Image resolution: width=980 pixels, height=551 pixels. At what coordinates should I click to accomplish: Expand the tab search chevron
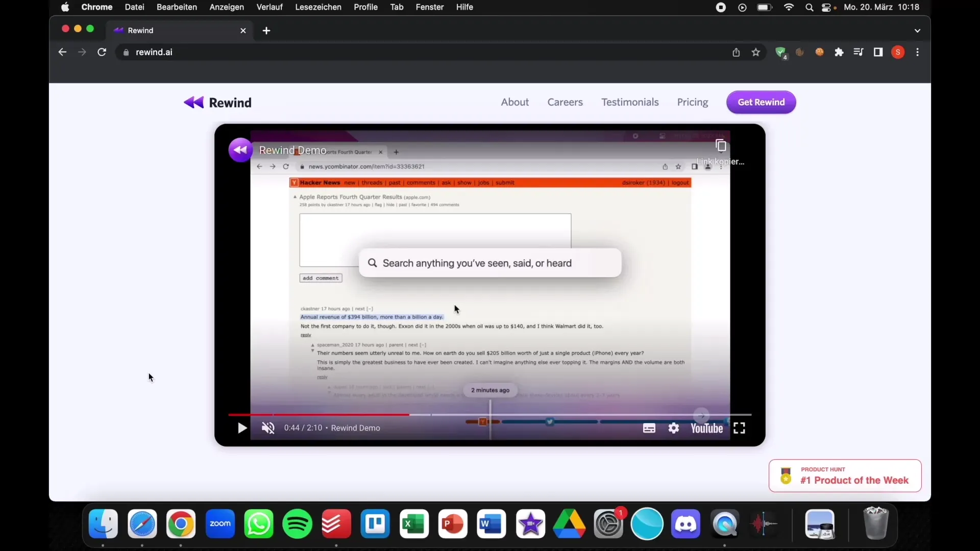point(917,31)
